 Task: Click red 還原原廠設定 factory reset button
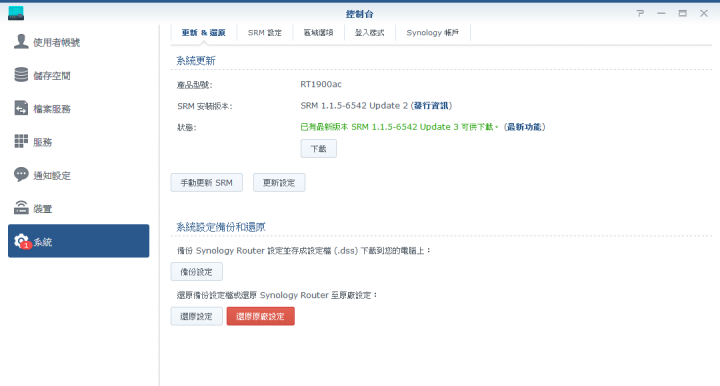click(x=260, y=316)
